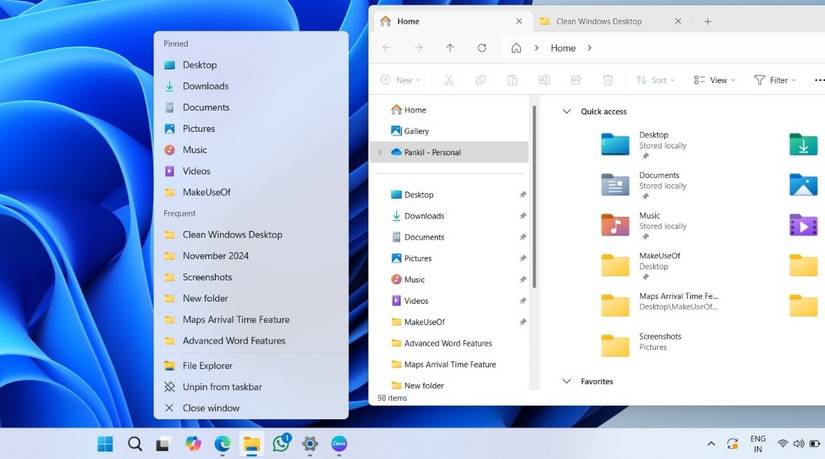Choose Close window in jump list

251,408
